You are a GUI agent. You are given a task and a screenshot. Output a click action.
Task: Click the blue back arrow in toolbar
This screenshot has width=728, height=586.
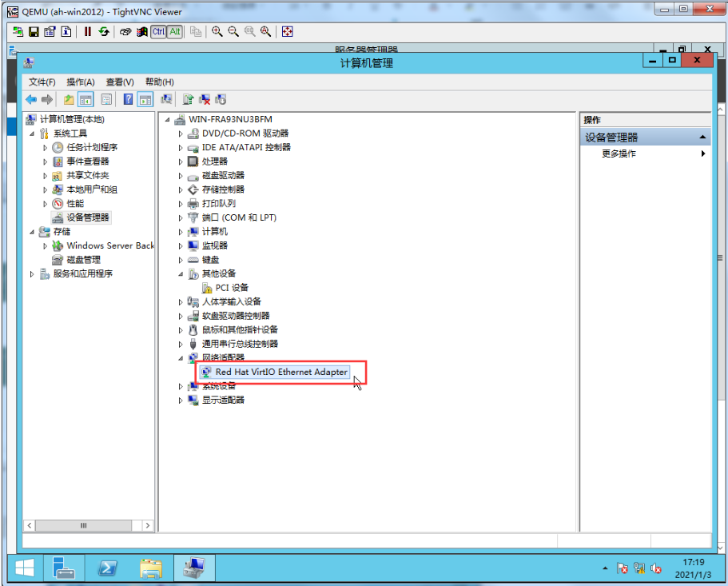[31, 100]
